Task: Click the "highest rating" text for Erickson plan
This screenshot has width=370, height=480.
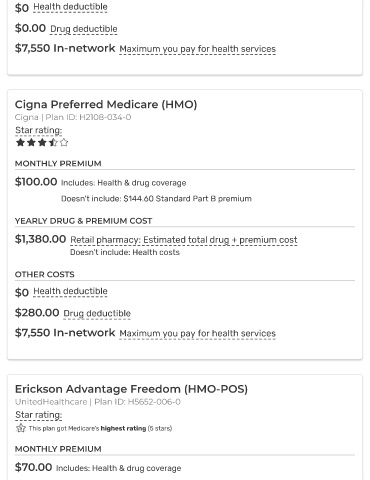Action: point(123,428)
